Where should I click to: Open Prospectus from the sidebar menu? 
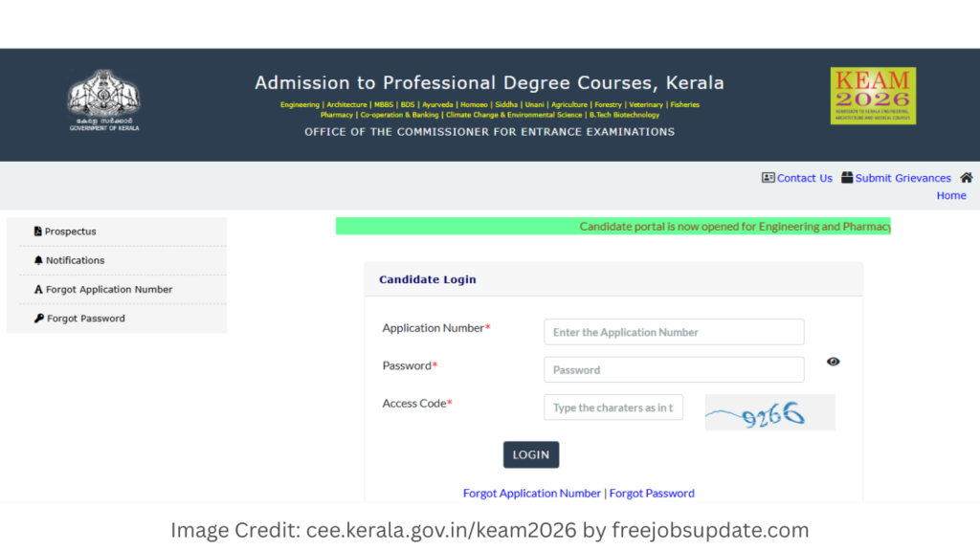tap(71, 231)
